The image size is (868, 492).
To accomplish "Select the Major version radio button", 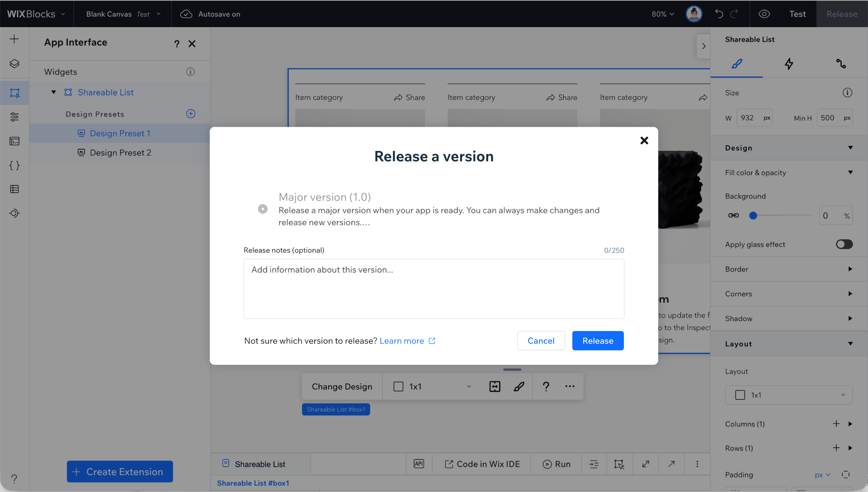I will [263, 209].
